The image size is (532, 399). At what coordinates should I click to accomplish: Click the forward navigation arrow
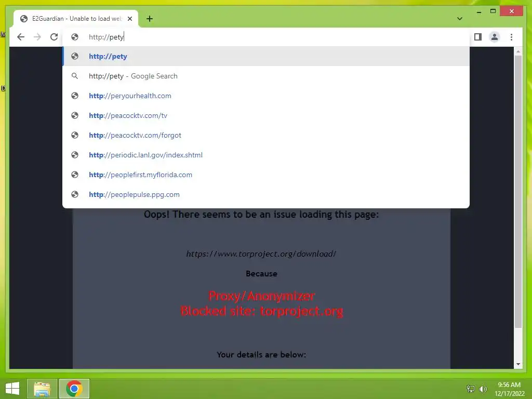(x=37, y=37)
